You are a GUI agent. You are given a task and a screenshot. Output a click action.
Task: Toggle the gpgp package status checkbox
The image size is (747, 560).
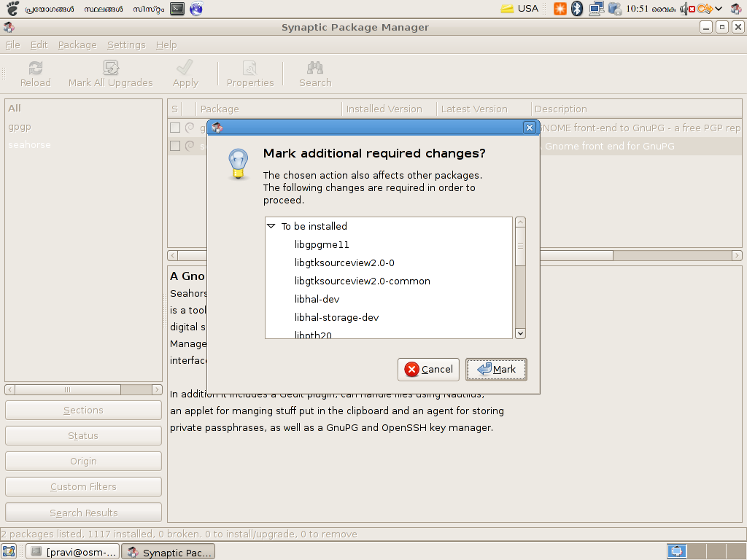175,128
